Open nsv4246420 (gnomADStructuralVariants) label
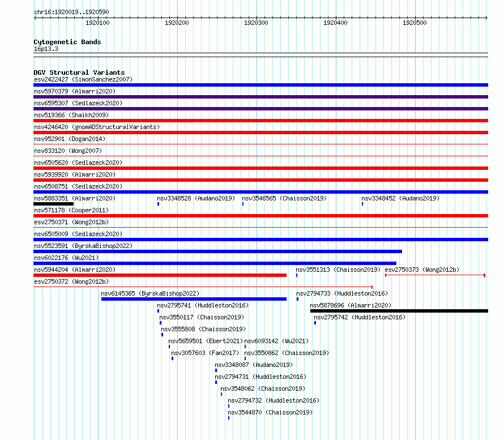 (x=97, y=127)
